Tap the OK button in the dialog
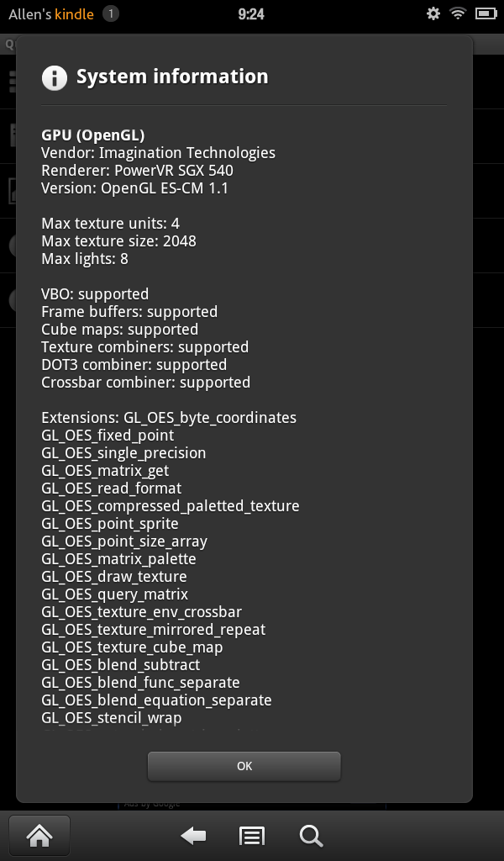Image resolution: width=504 pixels, height=861 pixels. coord(244,766)
